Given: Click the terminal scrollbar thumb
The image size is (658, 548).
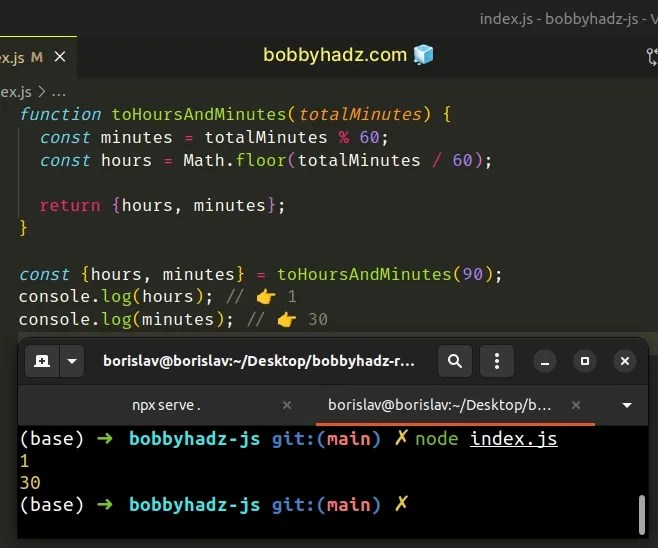Looking at the screenshot, I should [641, 515].
